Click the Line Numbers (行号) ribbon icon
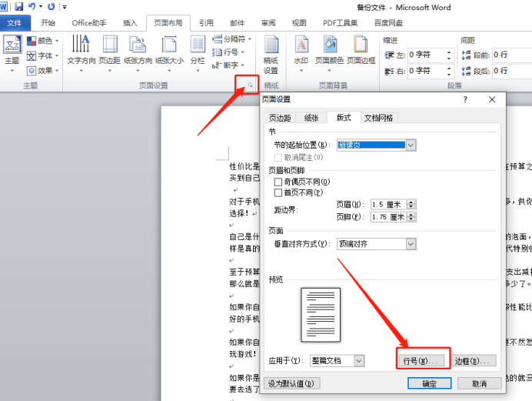This screenshot has width=532, height=401. pos(217,52)
